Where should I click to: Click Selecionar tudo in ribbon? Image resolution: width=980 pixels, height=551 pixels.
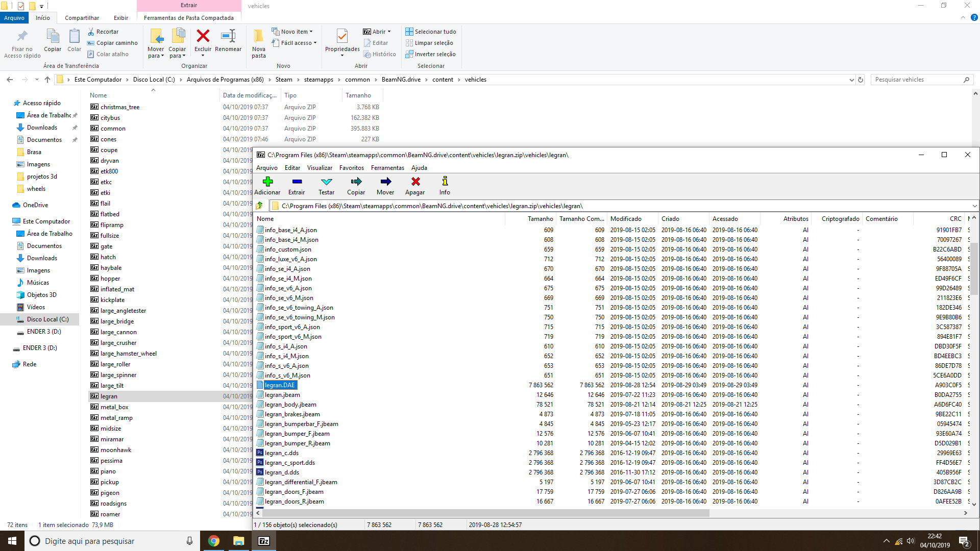tap(431, 32)
